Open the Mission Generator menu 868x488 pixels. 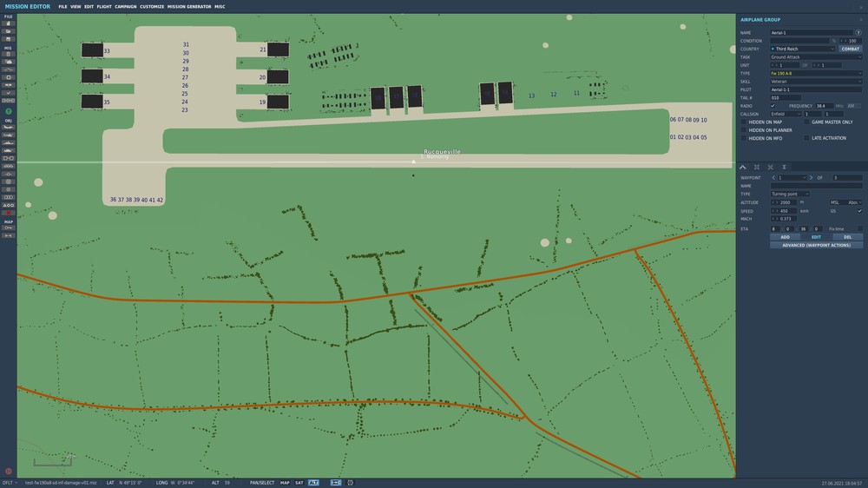[x=189, y=7]
